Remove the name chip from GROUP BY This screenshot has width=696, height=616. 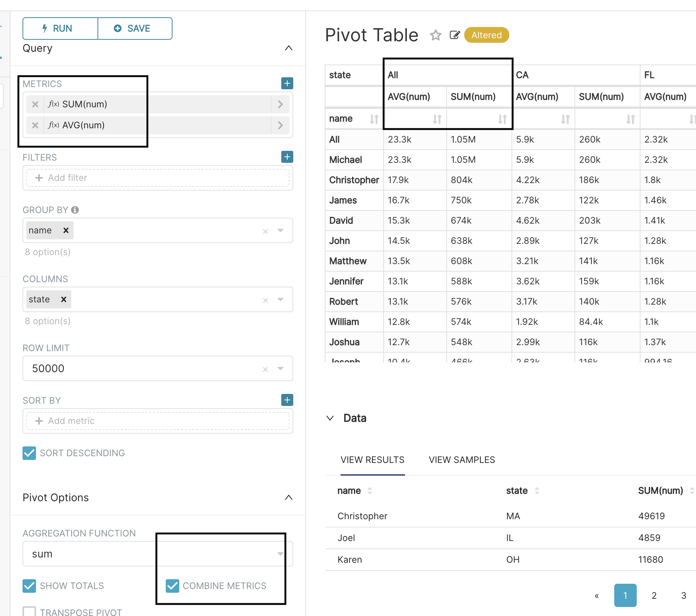point(66,230)
